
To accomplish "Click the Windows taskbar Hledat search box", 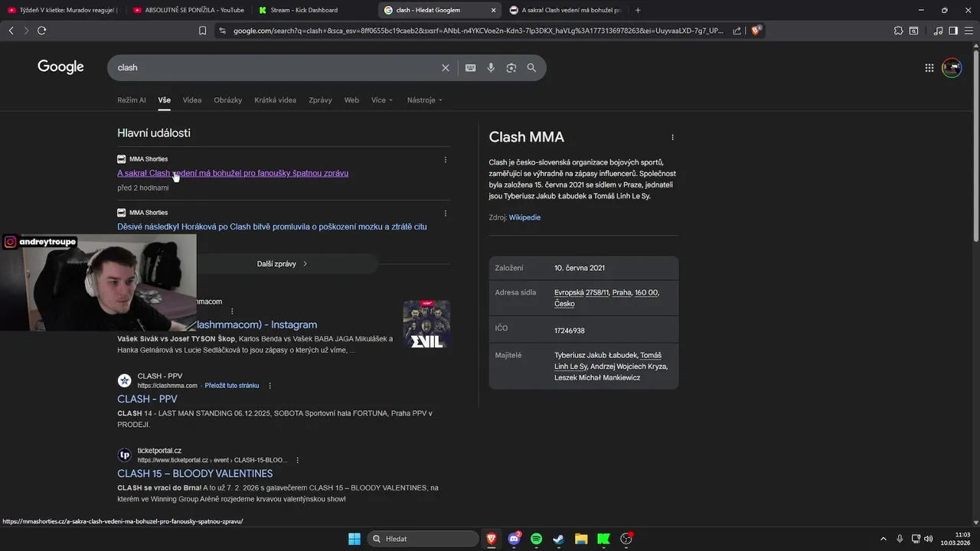I will click(423, 539).
